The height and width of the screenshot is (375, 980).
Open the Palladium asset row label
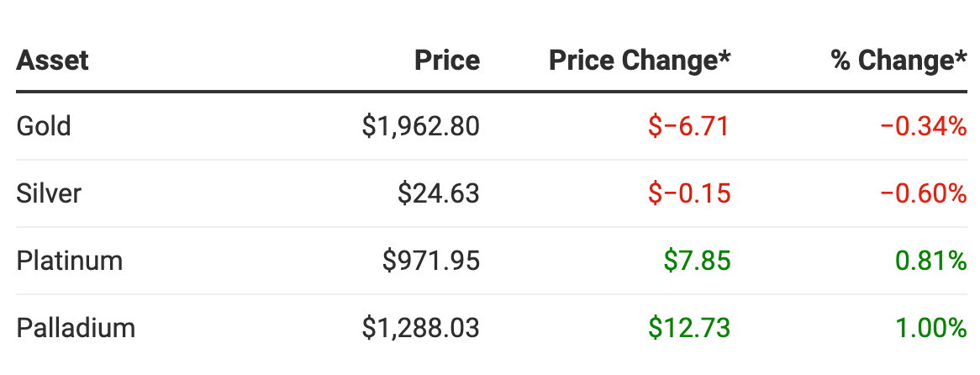76,328
